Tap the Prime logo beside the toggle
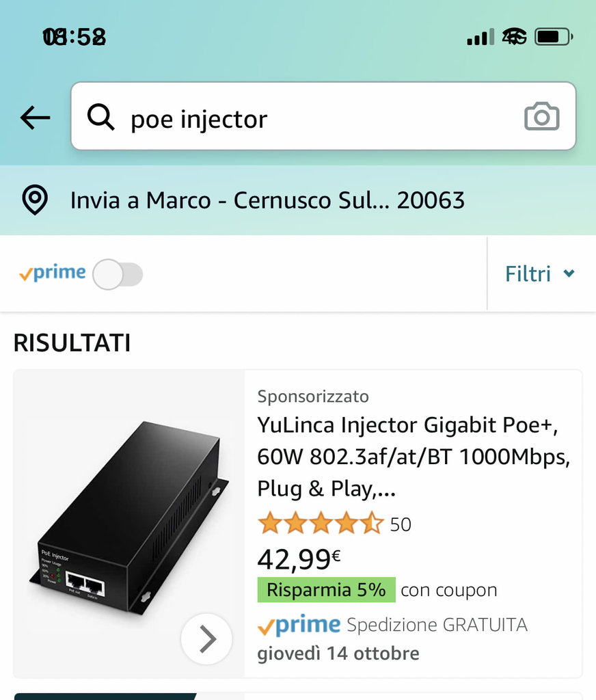The height and width of the screenshot is (700, 596). pos(53,273)
